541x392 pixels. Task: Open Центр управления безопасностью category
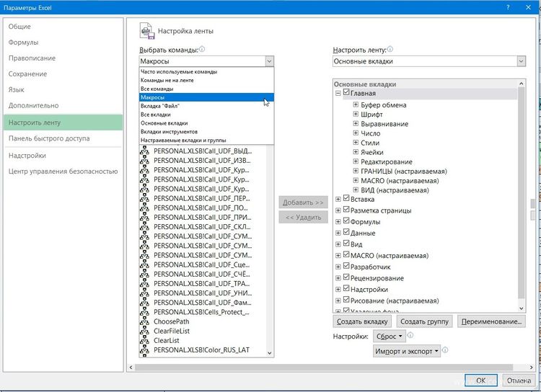pos(63,171)
